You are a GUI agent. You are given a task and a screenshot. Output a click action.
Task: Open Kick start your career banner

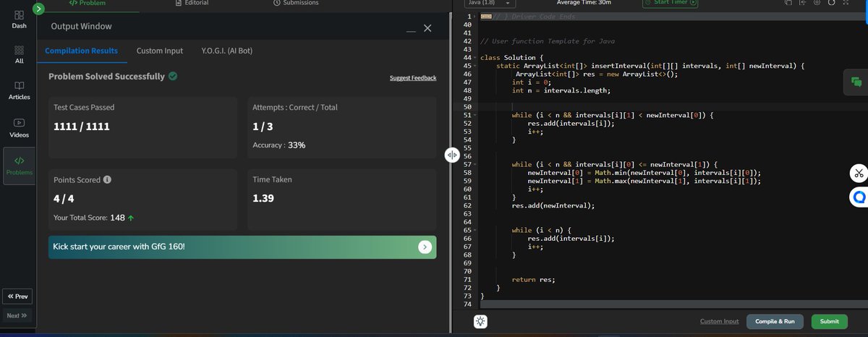point(242,247)
